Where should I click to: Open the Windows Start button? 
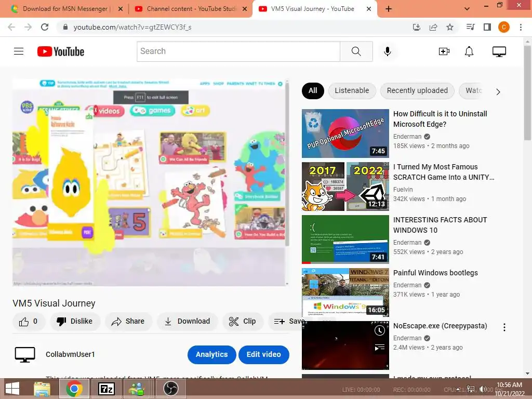(12, 389)
